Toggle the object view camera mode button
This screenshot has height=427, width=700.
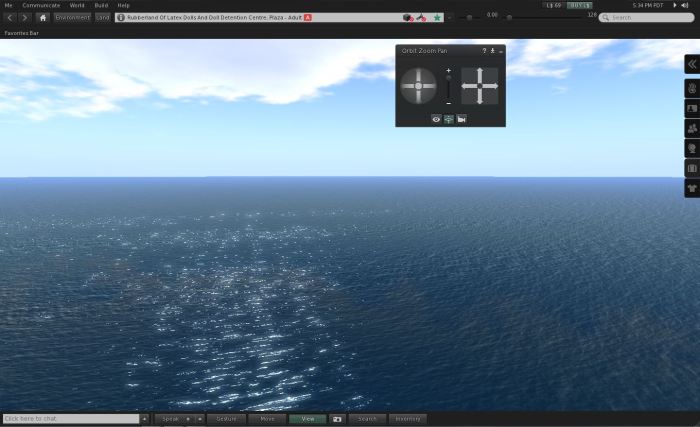[x=461, y=119]
